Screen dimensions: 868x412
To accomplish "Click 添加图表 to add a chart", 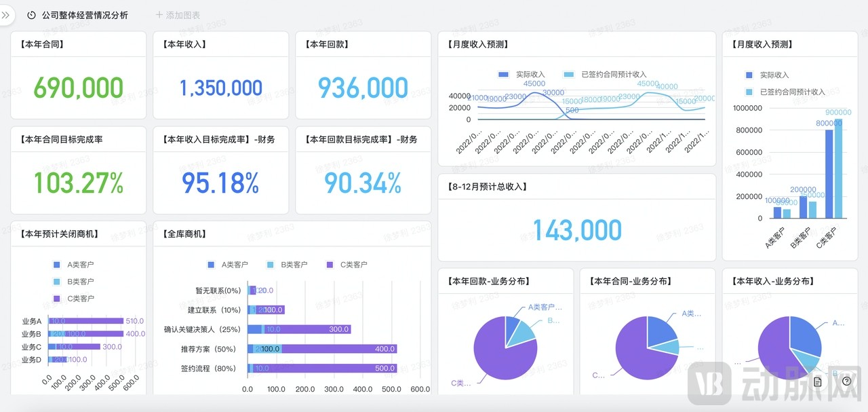I will (x=177, y=15).
